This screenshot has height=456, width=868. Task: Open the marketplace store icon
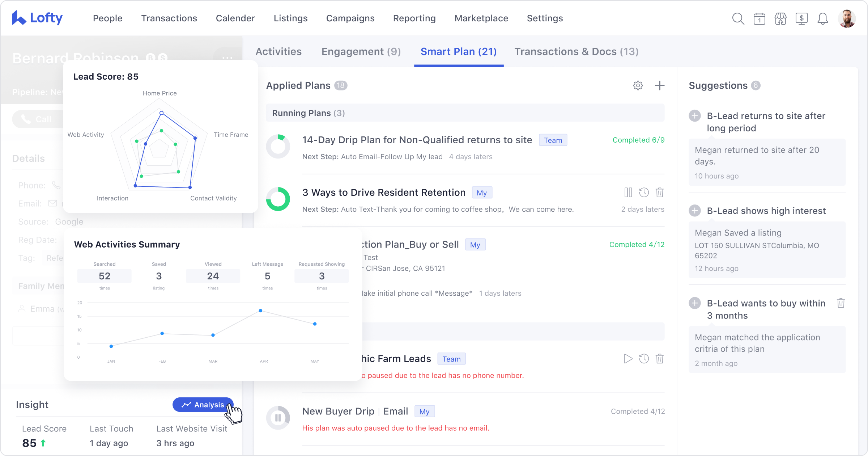780,19
